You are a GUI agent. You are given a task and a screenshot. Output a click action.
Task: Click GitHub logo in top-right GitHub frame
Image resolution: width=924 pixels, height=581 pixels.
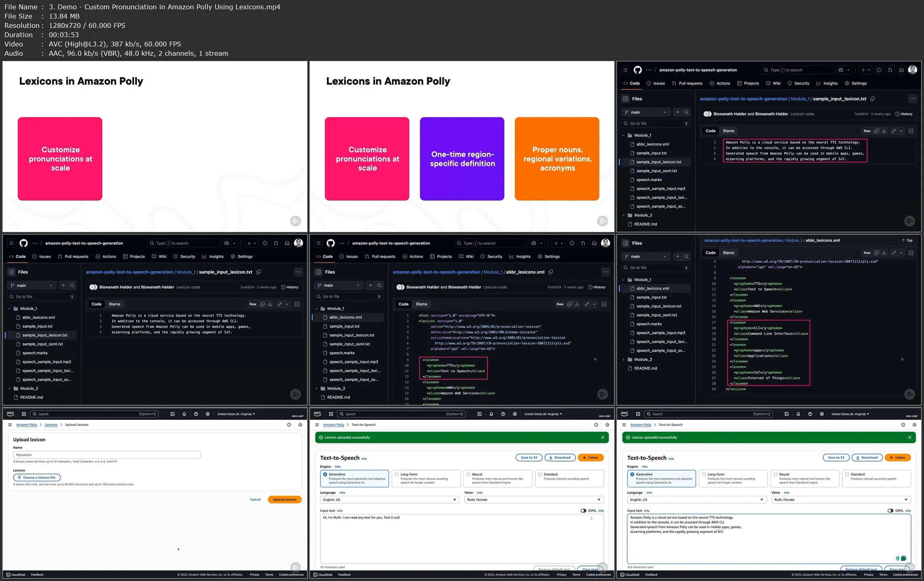[x=638, y=70]
